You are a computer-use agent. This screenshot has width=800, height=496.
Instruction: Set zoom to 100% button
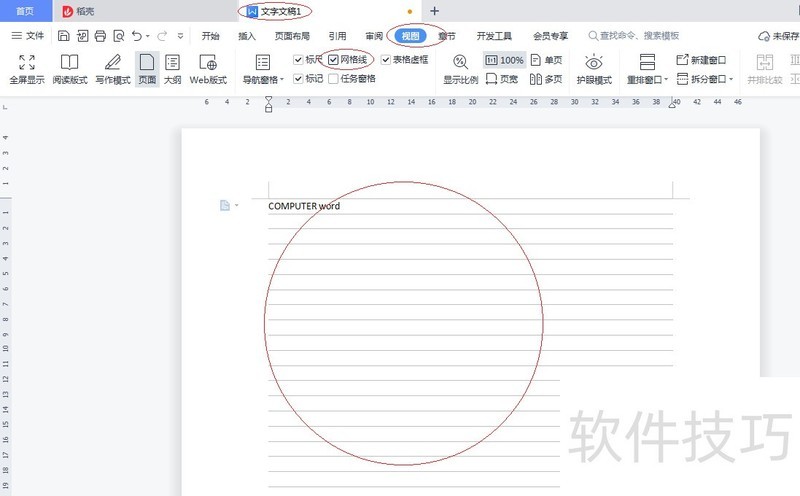[x=505, y=60]
